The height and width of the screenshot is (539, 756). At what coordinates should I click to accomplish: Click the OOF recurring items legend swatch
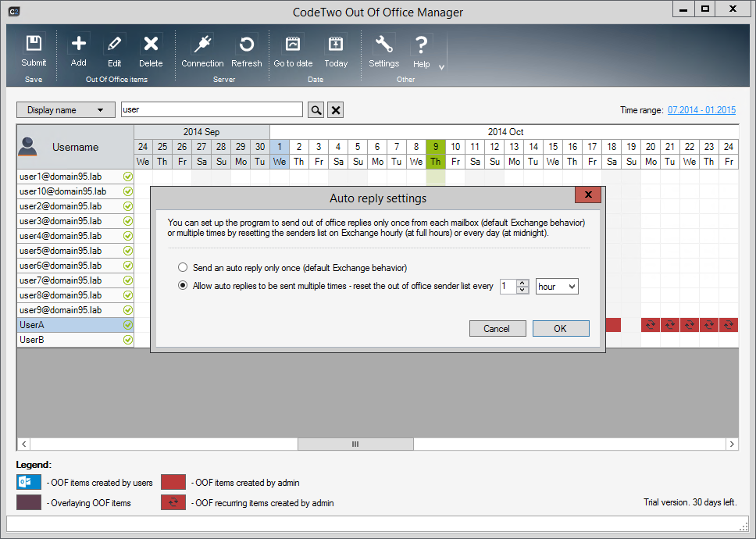pos(173,502)
